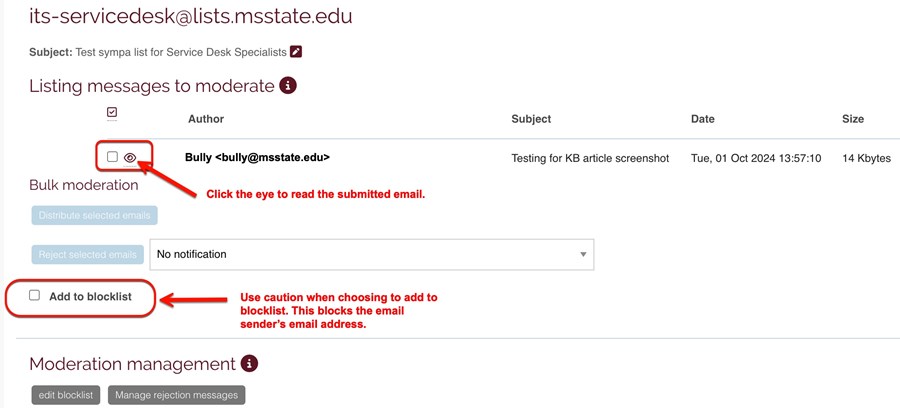Screen dimensions: 900x408
Task: Click Manage rejection messages button
Action: [176, 395]
